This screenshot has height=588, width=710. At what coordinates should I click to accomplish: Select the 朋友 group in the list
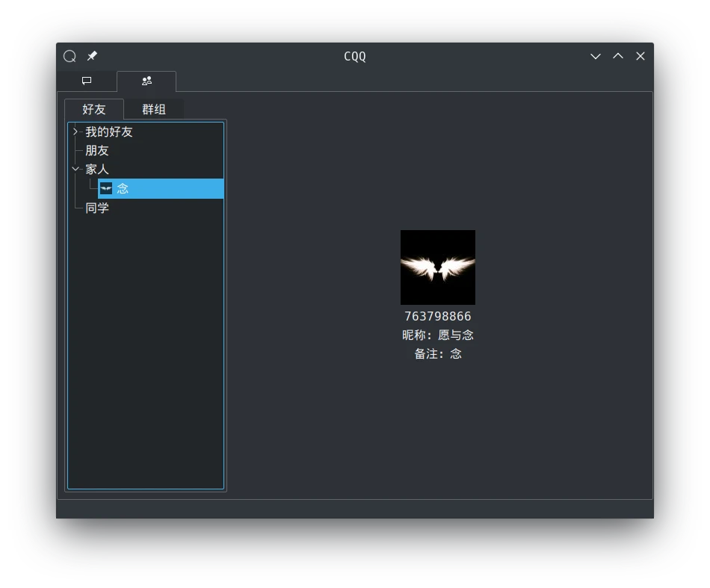tap(97, 151)
